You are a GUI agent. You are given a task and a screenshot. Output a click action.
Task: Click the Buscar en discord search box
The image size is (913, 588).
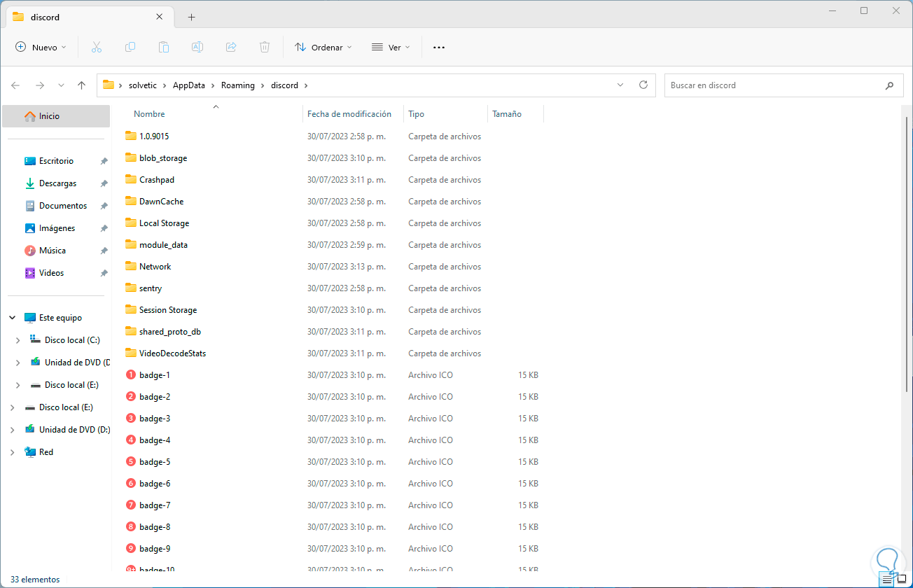click(783, 85)
